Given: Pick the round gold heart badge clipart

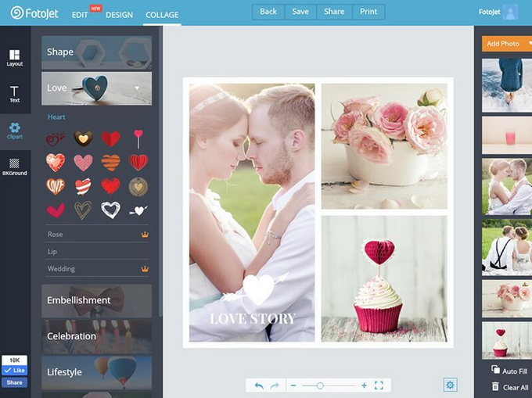Looking at the screenshot, I should (x=138, y=186).
